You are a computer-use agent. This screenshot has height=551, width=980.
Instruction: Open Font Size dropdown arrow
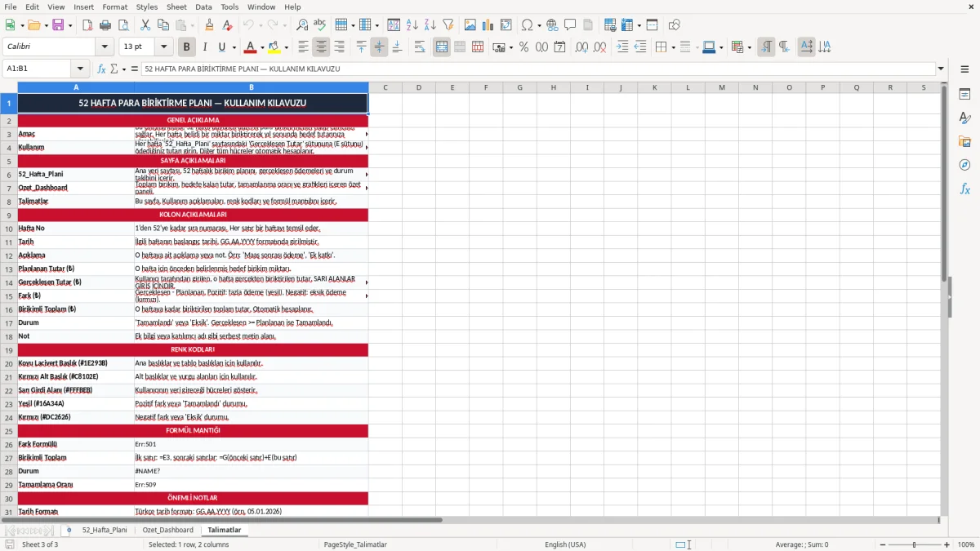[164, 47]
